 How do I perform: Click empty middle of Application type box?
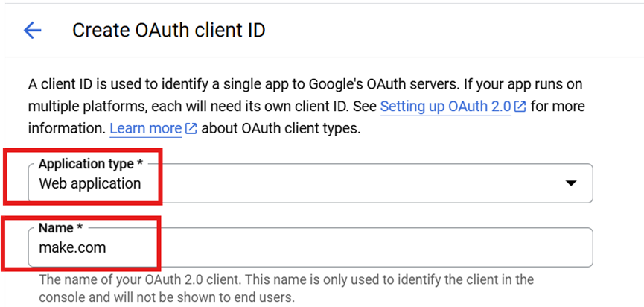coord(357,183)
